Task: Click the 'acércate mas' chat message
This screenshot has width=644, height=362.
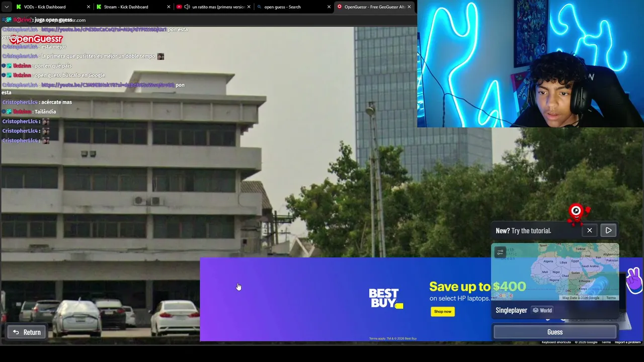Action: [57, 102]
